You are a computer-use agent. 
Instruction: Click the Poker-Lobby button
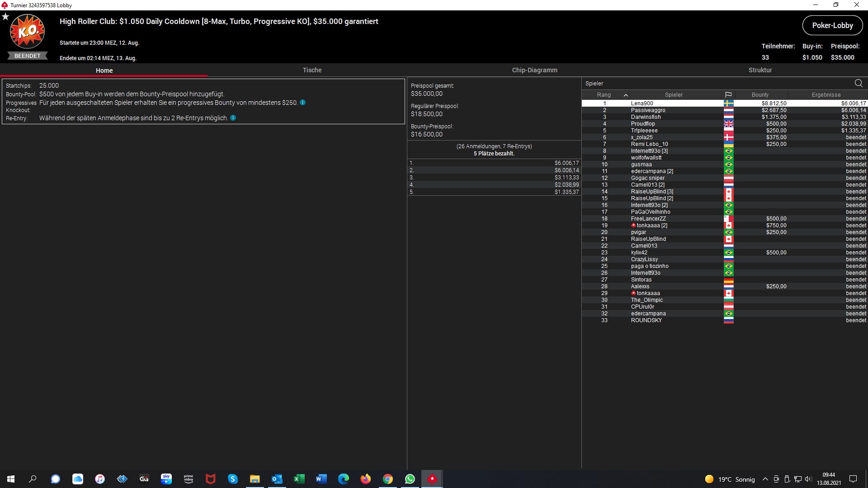[832, 25]
